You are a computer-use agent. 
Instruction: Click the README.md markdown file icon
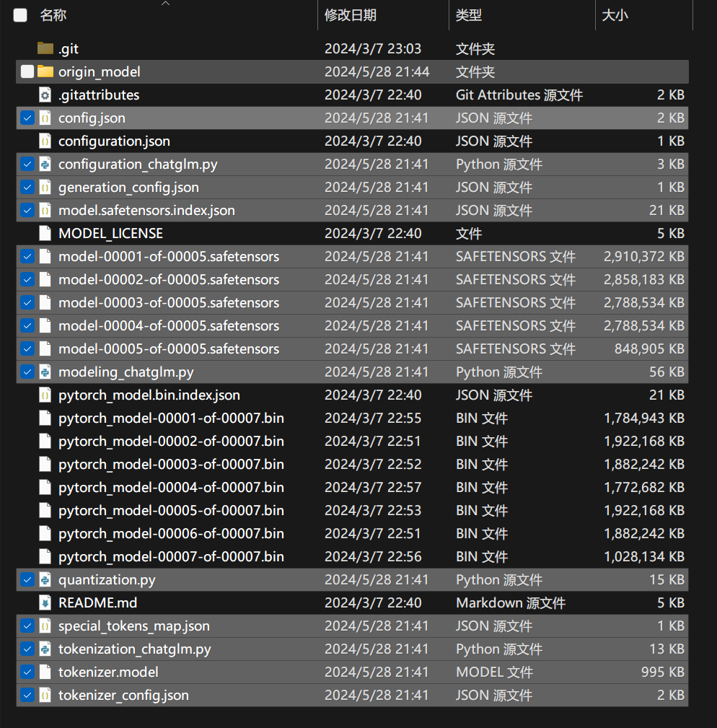pyautogui.click(x=45, y=602)
